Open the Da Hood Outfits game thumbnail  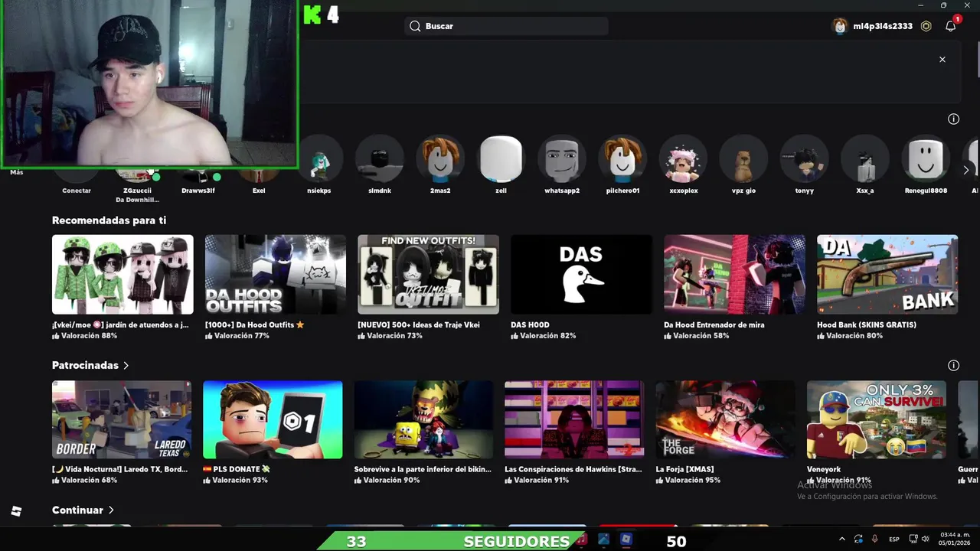point(276,275)
